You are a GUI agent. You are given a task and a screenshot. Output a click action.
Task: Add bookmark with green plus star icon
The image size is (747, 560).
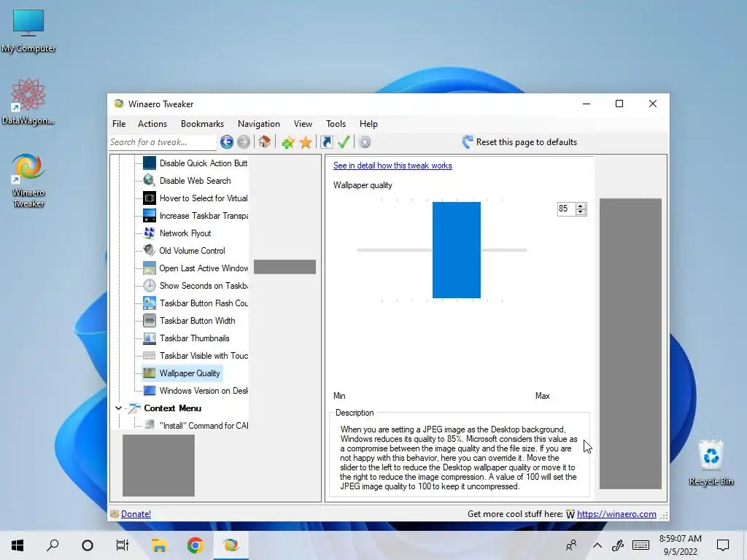coord(287,142)
